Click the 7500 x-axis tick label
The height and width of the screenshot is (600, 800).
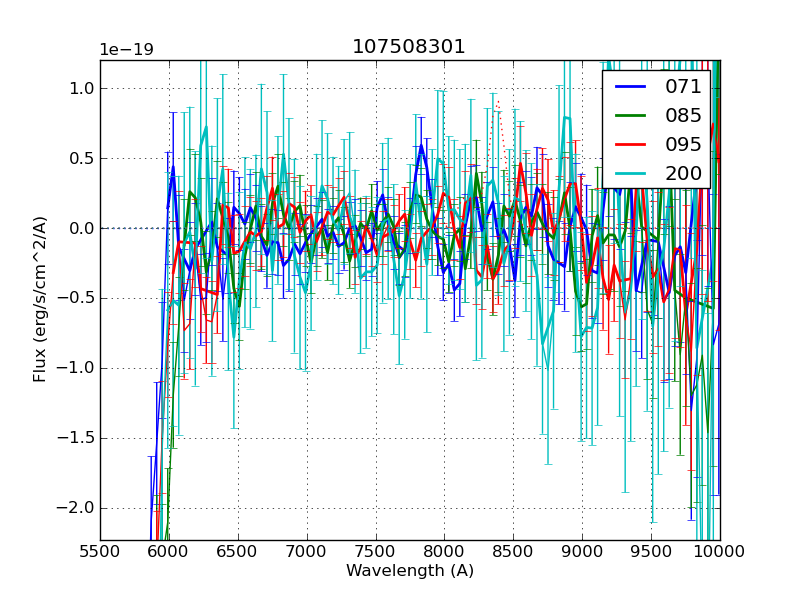click(x=375, y=550)
